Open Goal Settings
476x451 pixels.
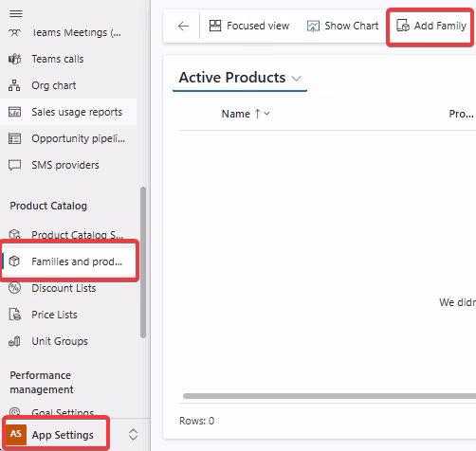[x=68, y=412]
